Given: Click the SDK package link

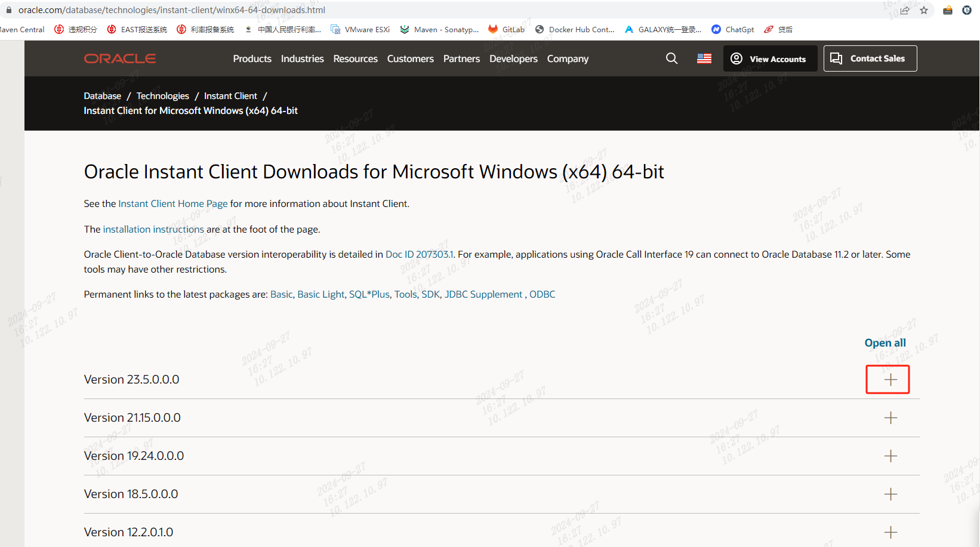Looking at the screenshot, I should pyautogui.click(x=430, y=295).
